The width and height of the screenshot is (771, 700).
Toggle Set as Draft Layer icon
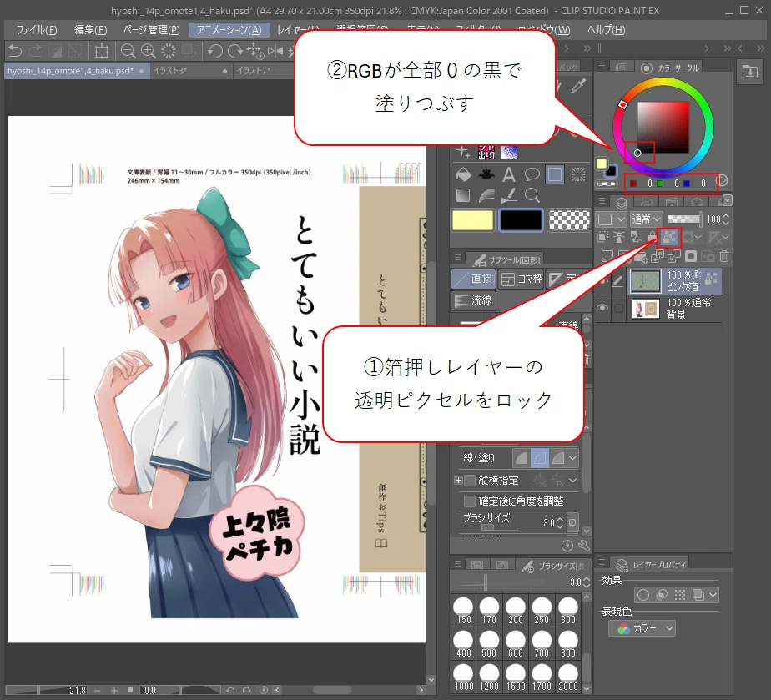click(x=636, y=238)
